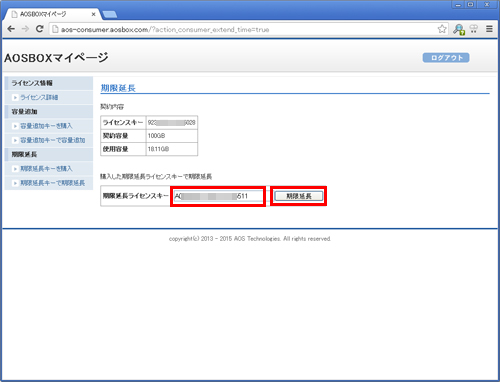
Task: Click the AOSBOXマイページ page title
Action: pyautogui.click(x=56, y=58)
